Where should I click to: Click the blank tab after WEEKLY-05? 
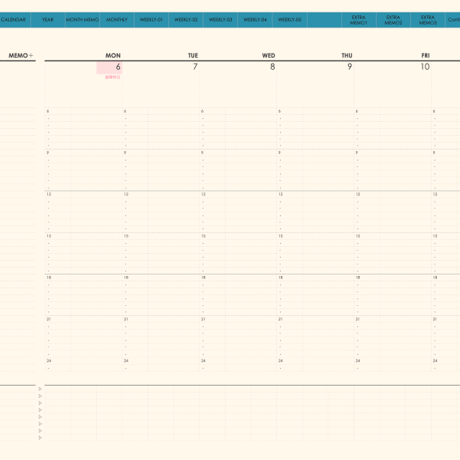pyautogui.click(x=324, y=20)
